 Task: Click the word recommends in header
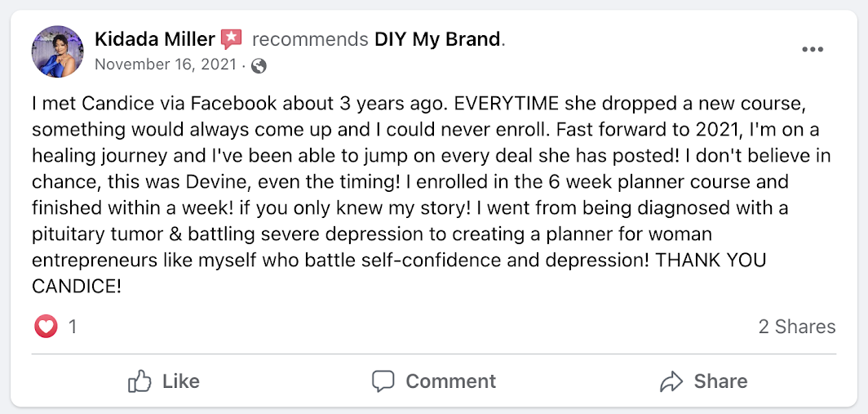coord(310,39)
